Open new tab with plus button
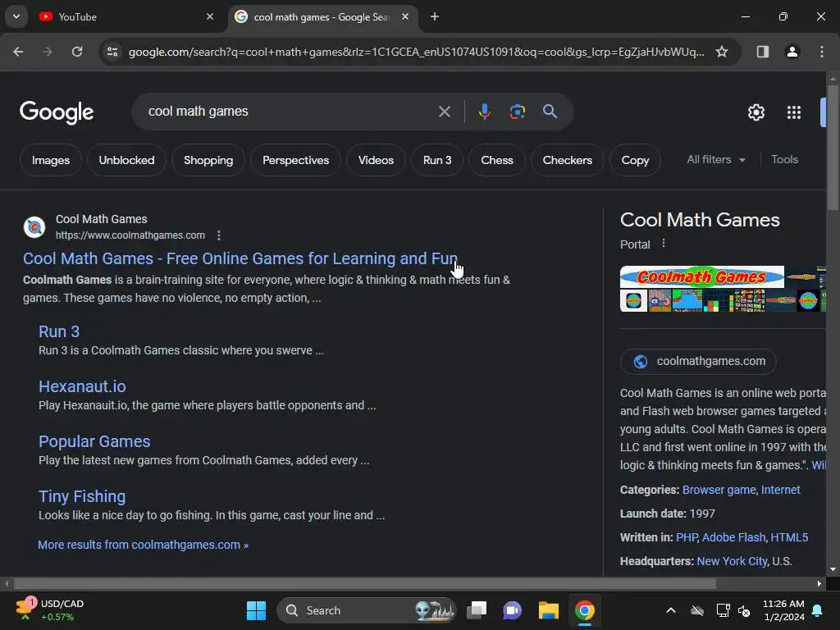The image size is (840, 630). (435, 16)
